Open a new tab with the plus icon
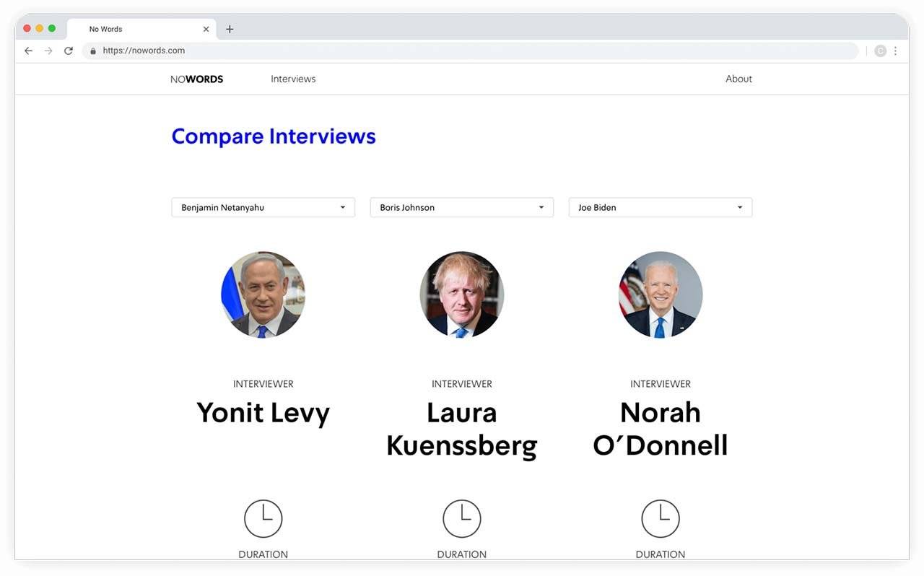 [230, 29]
